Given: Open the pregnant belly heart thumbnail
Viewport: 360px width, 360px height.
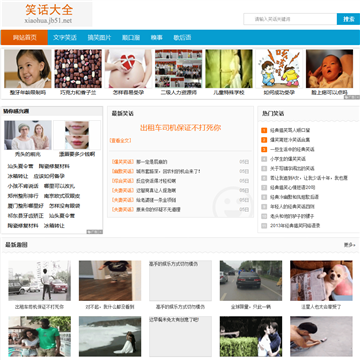Looking at the screenshot, I should click(128, 69).
